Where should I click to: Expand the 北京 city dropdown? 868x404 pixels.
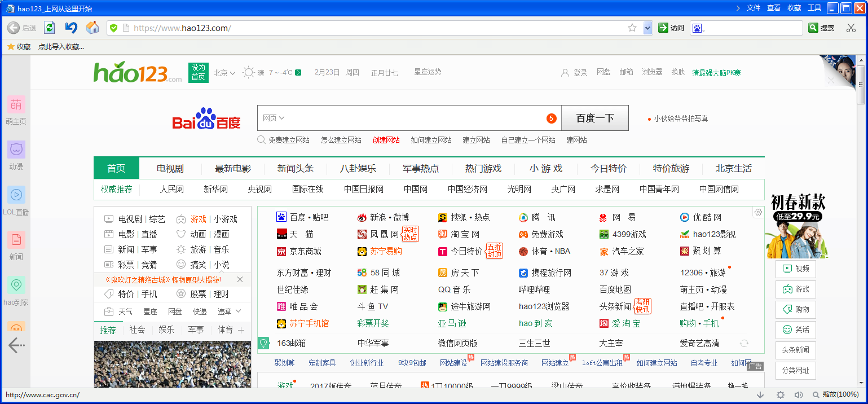[x=224, y=73]
